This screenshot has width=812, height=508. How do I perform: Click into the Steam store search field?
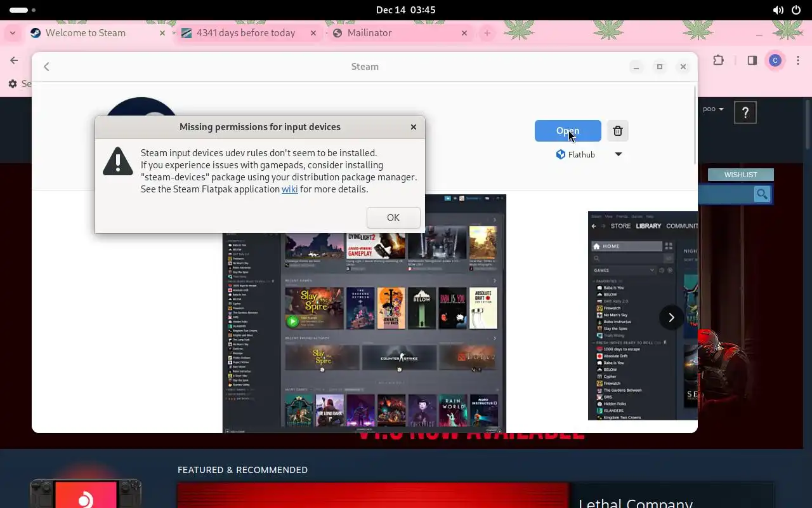click(x=726, y=194)
